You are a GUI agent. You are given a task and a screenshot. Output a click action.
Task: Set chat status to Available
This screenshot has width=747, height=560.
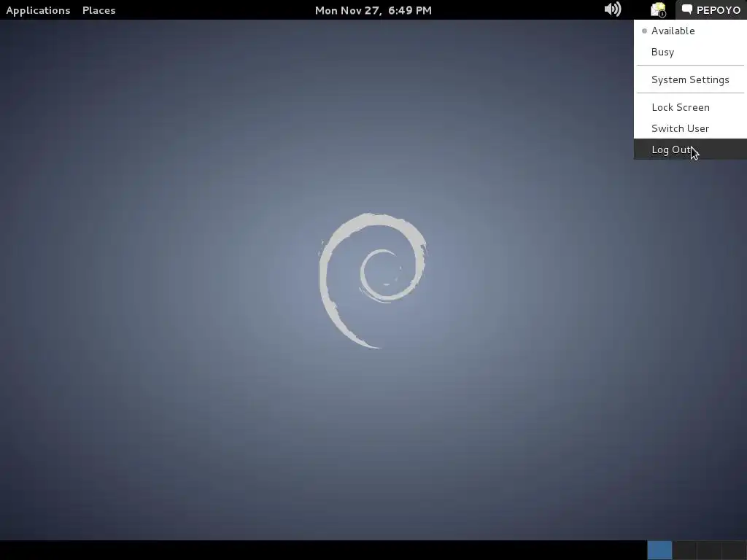(x=690, y=31)
